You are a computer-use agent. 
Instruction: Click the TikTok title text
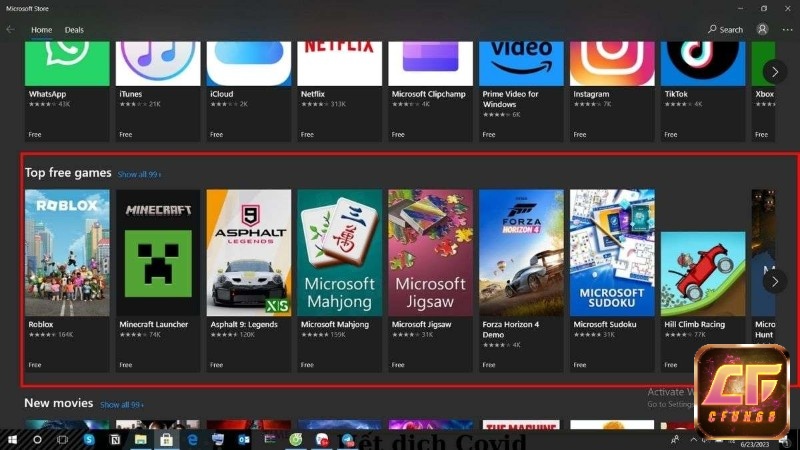pyautogui.click(x=676, y=94)
